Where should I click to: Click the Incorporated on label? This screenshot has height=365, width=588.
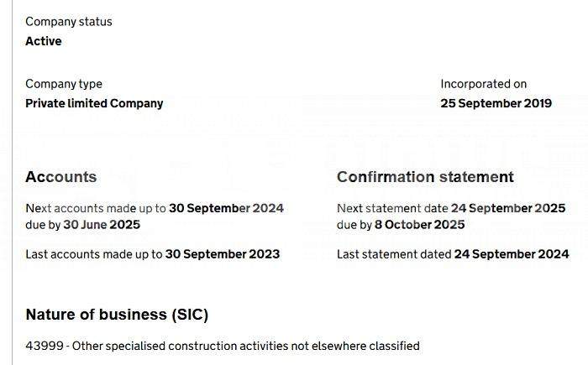coord(483,84)
